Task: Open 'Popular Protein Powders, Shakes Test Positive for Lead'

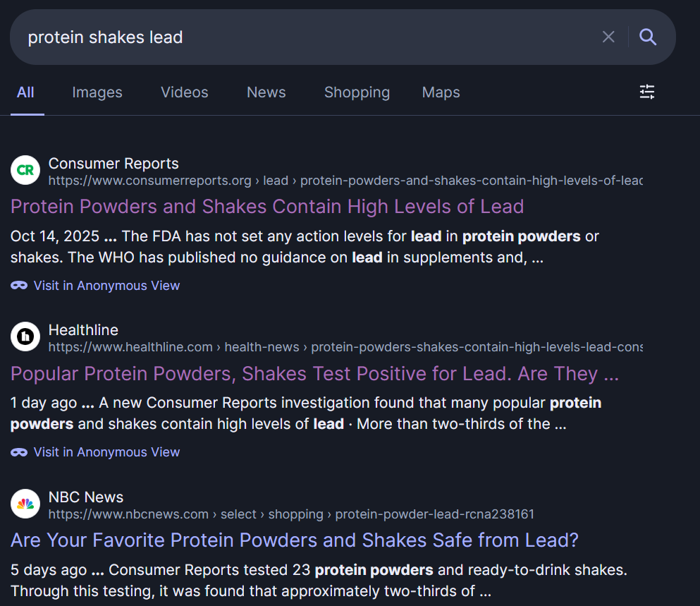Action: point(314,374)
